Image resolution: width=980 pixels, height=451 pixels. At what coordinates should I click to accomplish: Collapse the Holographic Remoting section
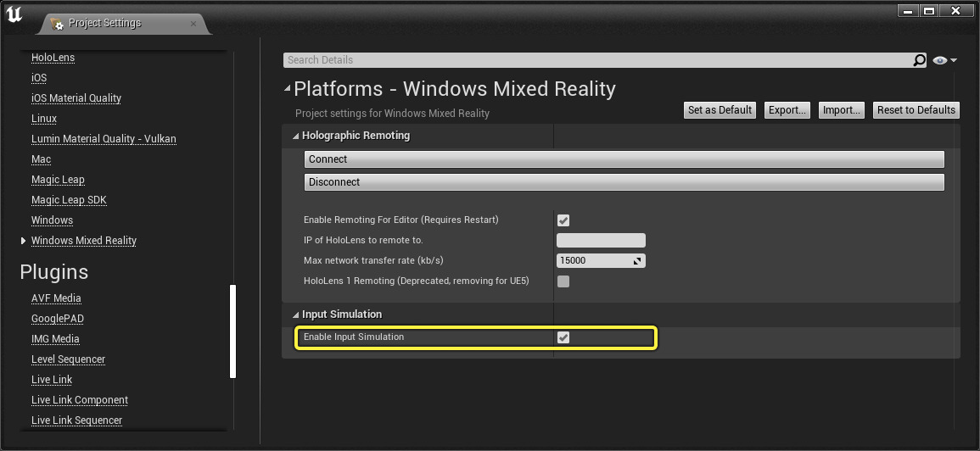point(295,136)
